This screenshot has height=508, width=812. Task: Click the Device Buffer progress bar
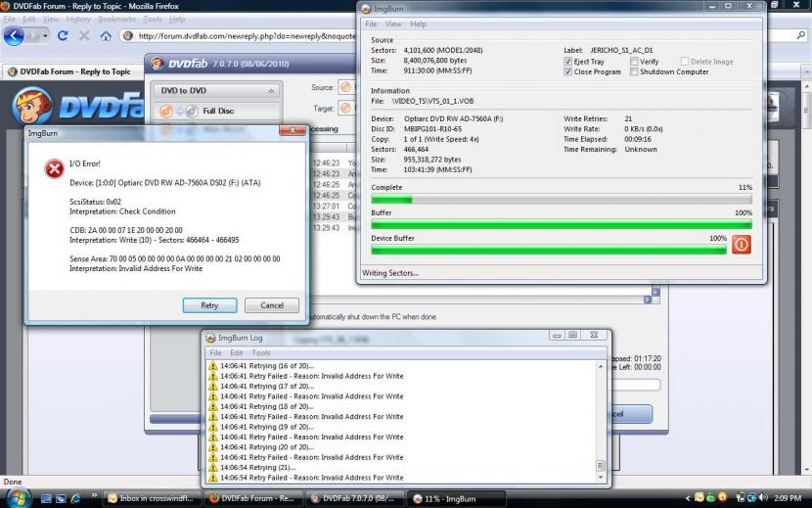(549, 251)
